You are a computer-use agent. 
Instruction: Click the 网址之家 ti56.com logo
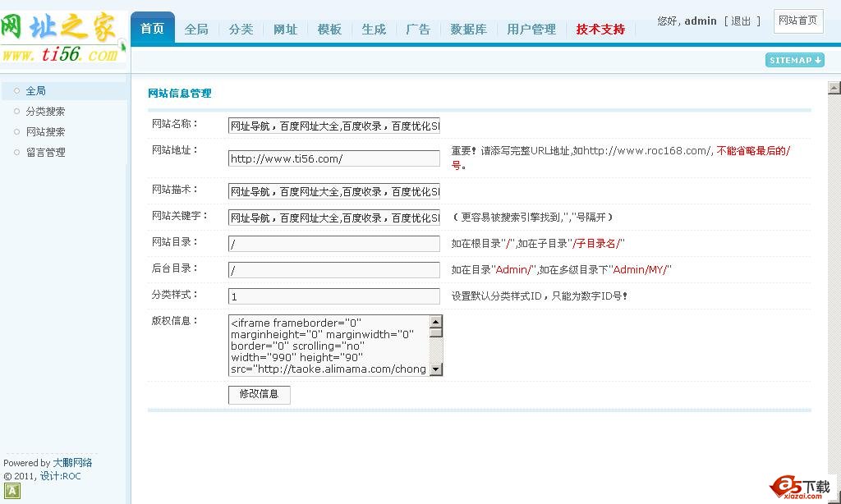click(63, 38)
